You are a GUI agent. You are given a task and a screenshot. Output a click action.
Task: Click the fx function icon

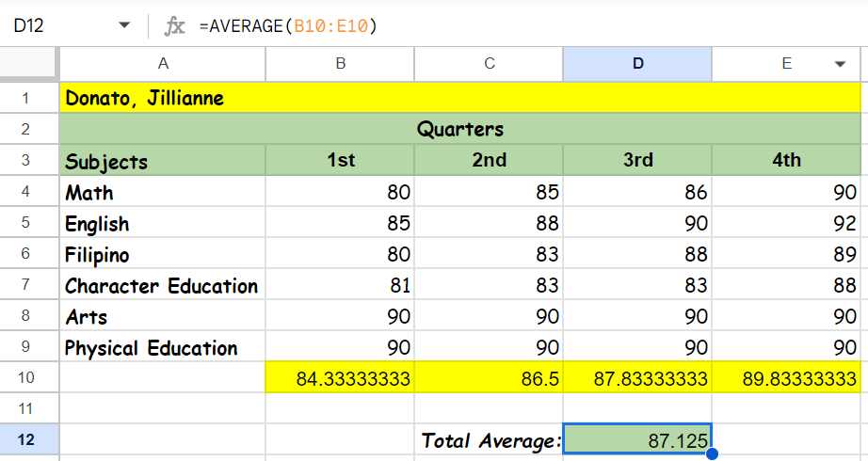pyautogui.click(x=174, y=25)
